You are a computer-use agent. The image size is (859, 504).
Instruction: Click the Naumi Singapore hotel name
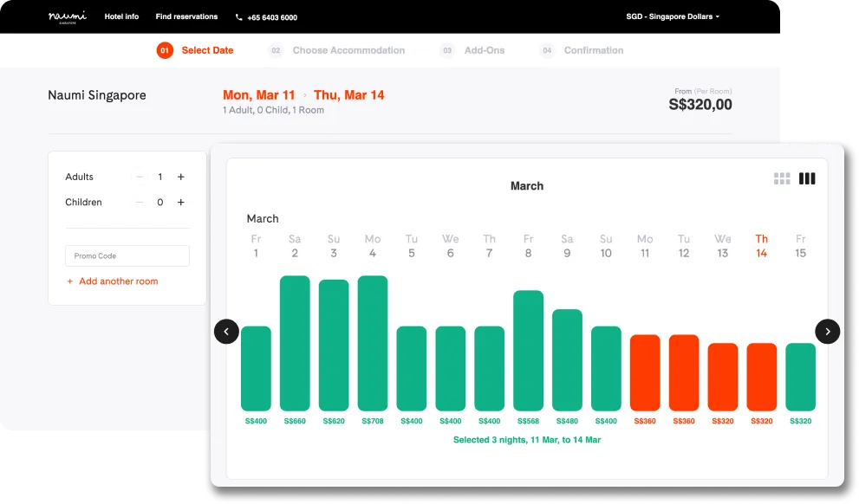97,95
